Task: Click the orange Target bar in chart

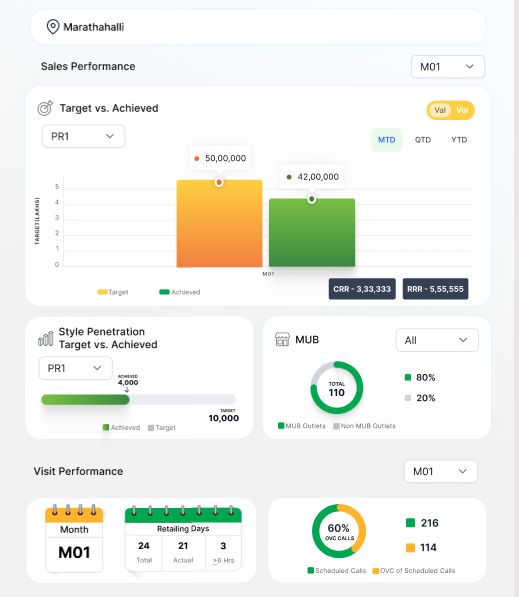Action: click(219, 223)
